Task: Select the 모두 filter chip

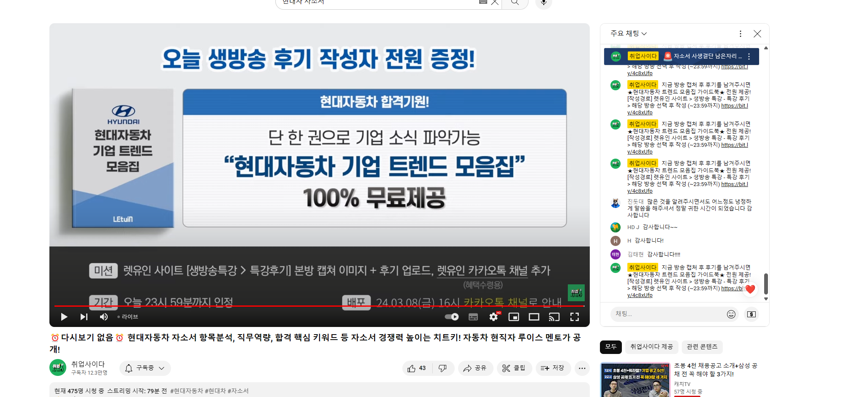Action: pos(611,347)
